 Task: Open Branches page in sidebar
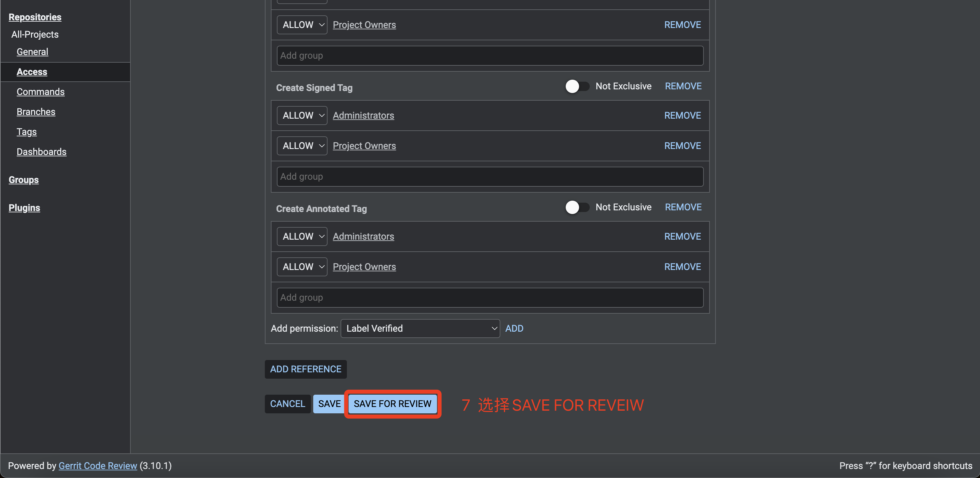tap(36, 112)
